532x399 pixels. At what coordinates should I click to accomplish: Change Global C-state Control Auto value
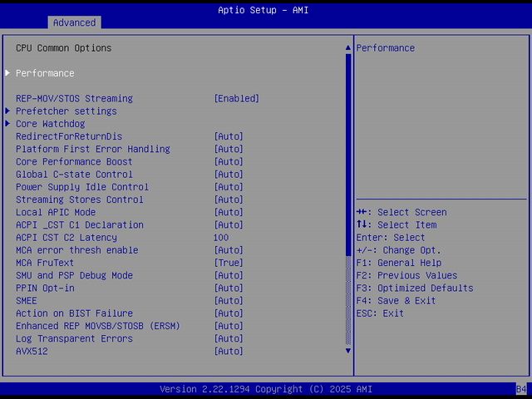click(229, 175)
